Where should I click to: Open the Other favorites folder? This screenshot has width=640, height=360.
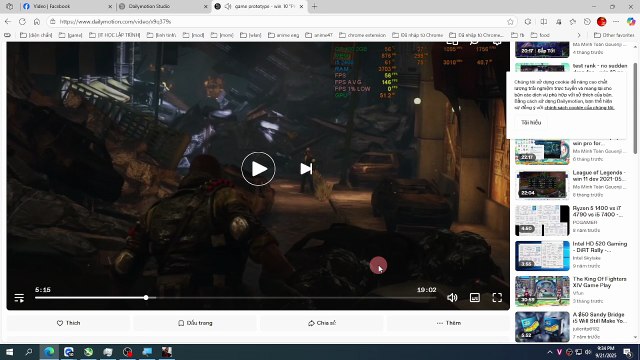[x=614, y=35]
